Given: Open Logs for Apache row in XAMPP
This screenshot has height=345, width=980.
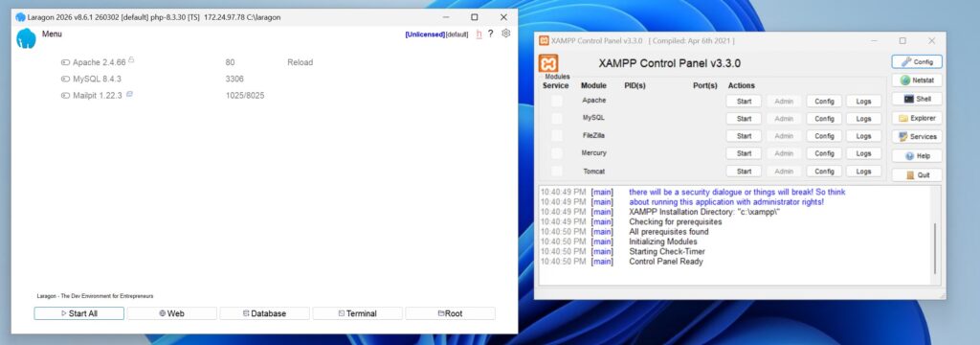Looking at the screenshot, I should click(864, 101).
